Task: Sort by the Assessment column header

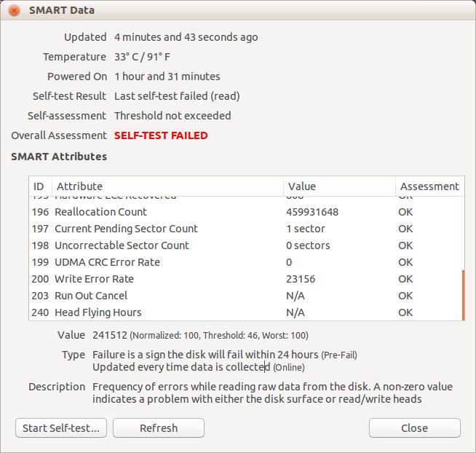Action: (x=429, y=186)
